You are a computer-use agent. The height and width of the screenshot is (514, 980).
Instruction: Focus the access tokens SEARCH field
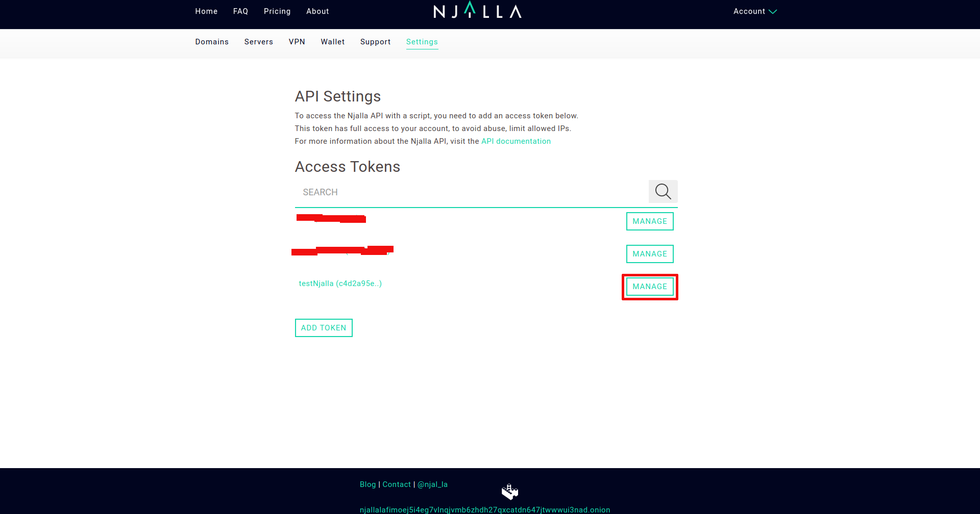click(x=470, y=192)
